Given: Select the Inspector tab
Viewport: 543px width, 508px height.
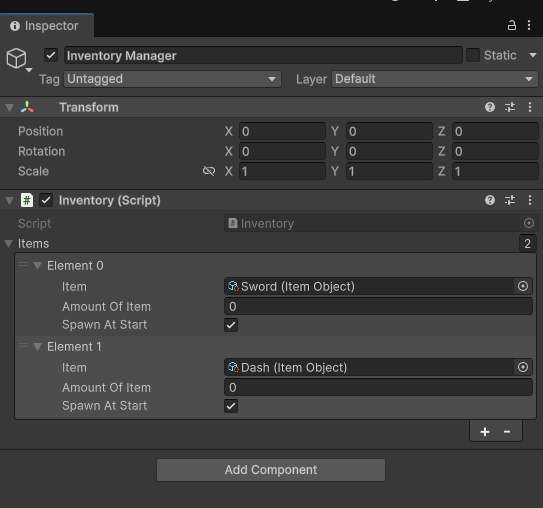Looking at the screenshot, I should (47, 26).
